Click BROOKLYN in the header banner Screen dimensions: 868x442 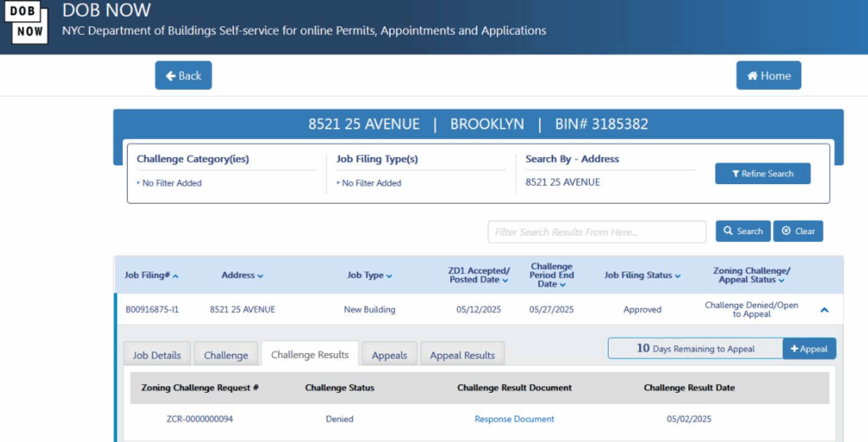[487, 124]
